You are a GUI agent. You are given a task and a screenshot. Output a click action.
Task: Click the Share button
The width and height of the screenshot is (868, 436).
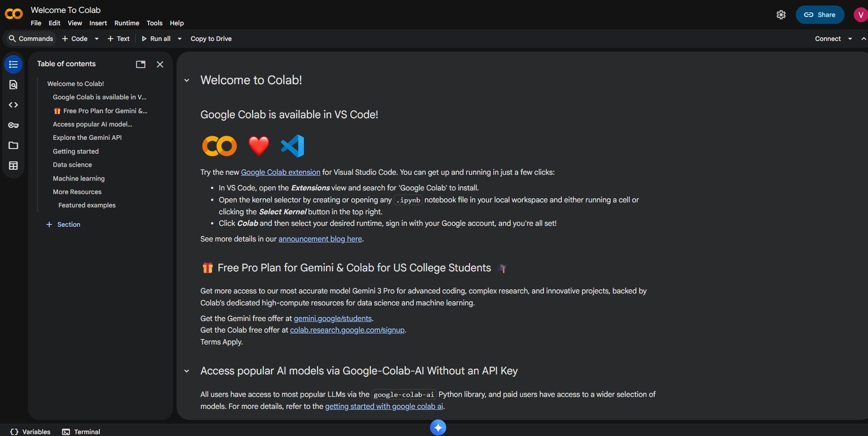point(820,15)
